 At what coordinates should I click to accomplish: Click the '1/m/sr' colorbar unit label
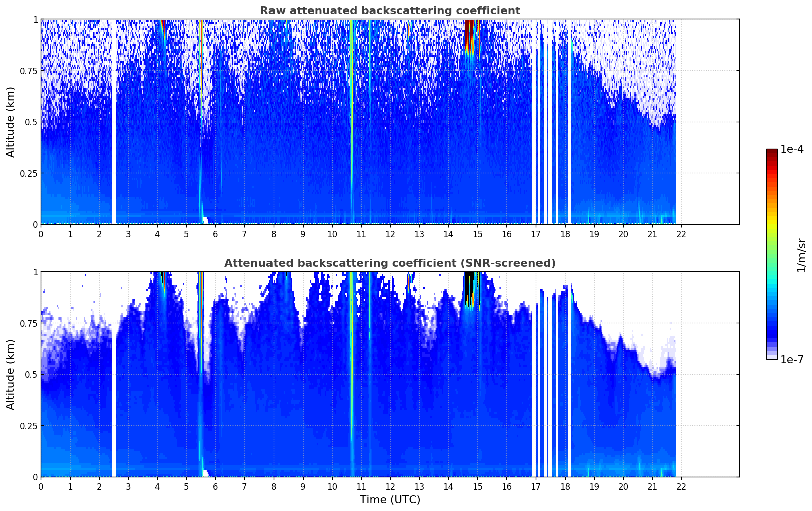click(x=801, y=255)
